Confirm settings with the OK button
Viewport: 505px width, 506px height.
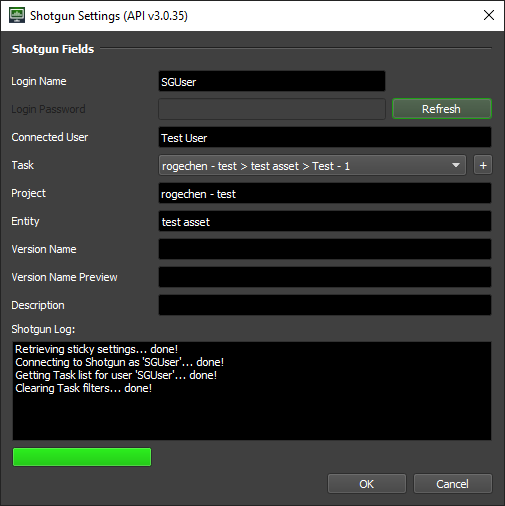tap(367, 484)
